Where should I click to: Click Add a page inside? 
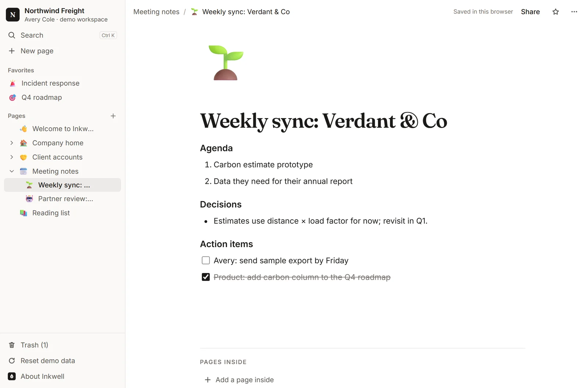coord(239,380)
